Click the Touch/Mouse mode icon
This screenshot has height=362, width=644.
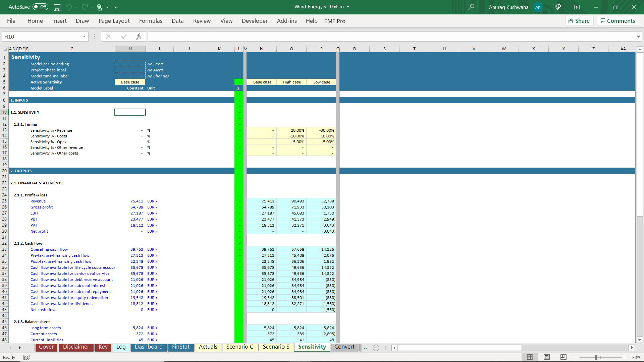(x=99, y=7)
